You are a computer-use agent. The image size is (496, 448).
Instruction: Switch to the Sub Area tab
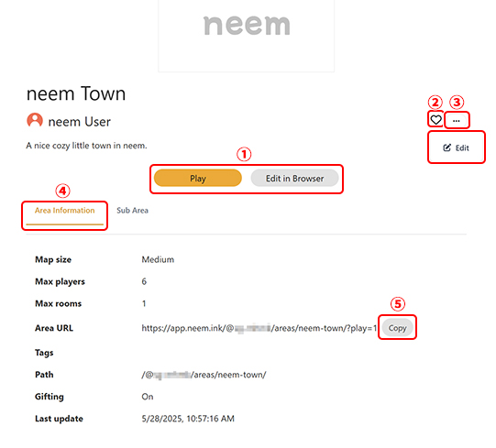point(132,210)
